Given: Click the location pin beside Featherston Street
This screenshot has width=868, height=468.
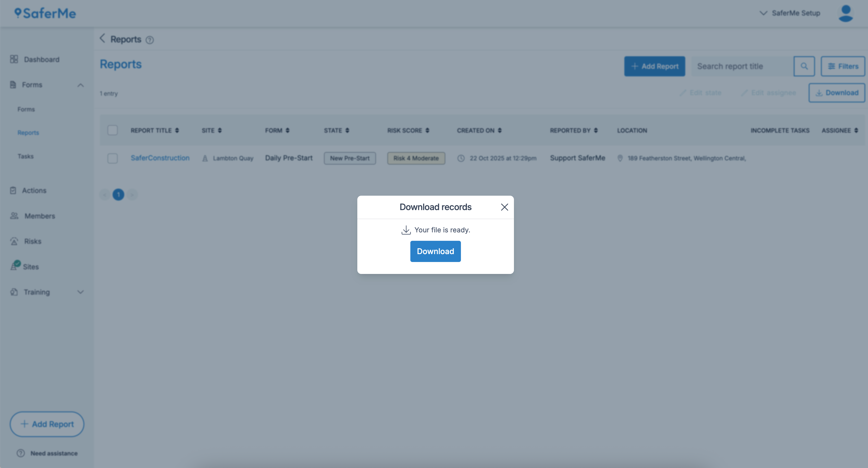Looking at the screenshot, I should 620,158.
